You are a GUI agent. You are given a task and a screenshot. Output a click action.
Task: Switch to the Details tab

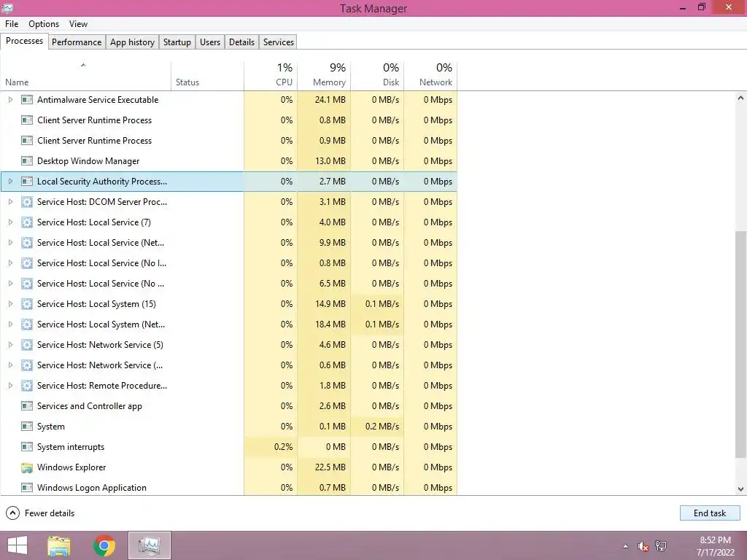click(x=241, y=42)
